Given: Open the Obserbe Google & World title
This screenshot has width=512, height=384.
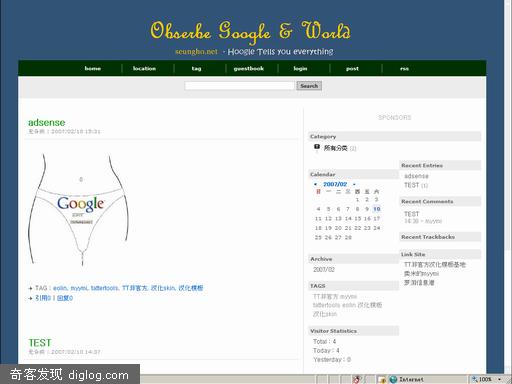Looking at the screenshot, I should click(x=250, y=31).
